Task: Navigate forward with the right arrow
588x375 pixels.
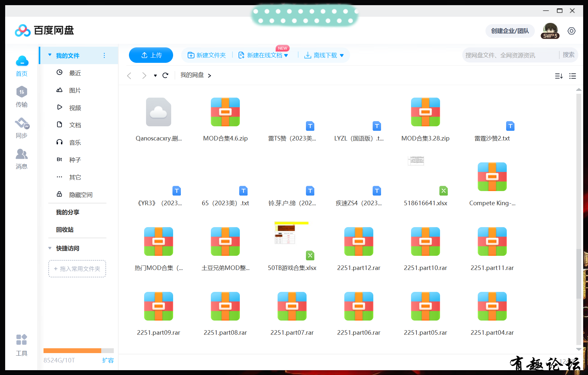Action: click(x=144, y=76)
